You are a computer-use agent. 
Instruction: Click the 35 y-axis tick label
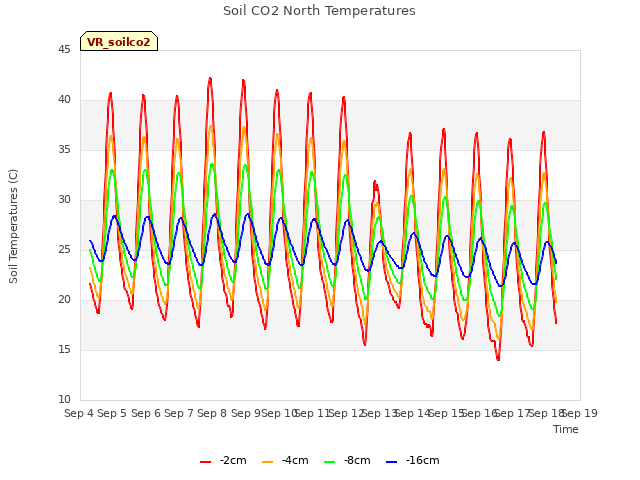point(64,149)
